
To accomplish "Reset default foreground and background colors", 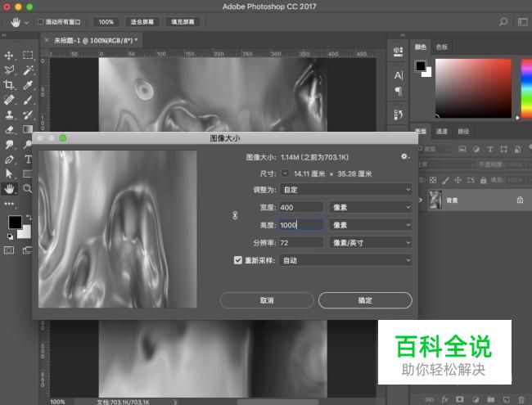I will point(10,236).
